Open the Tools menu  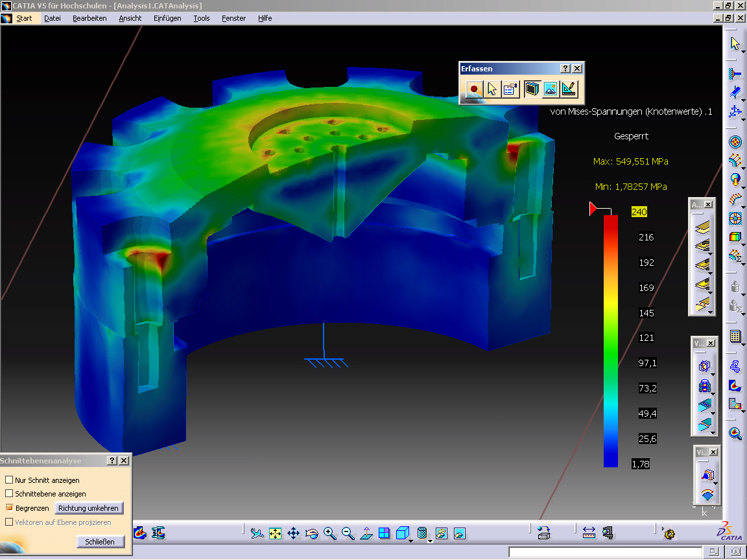(x=202, y=18)
